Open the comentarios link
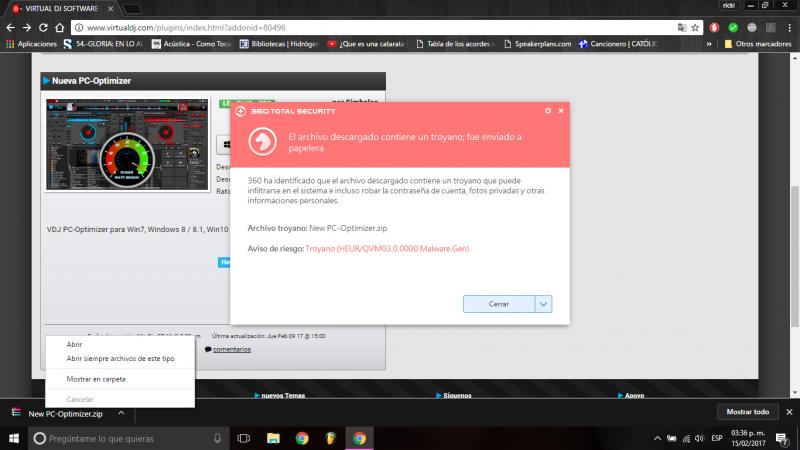This screenshot has height=450, width=800. pos(232,349)
